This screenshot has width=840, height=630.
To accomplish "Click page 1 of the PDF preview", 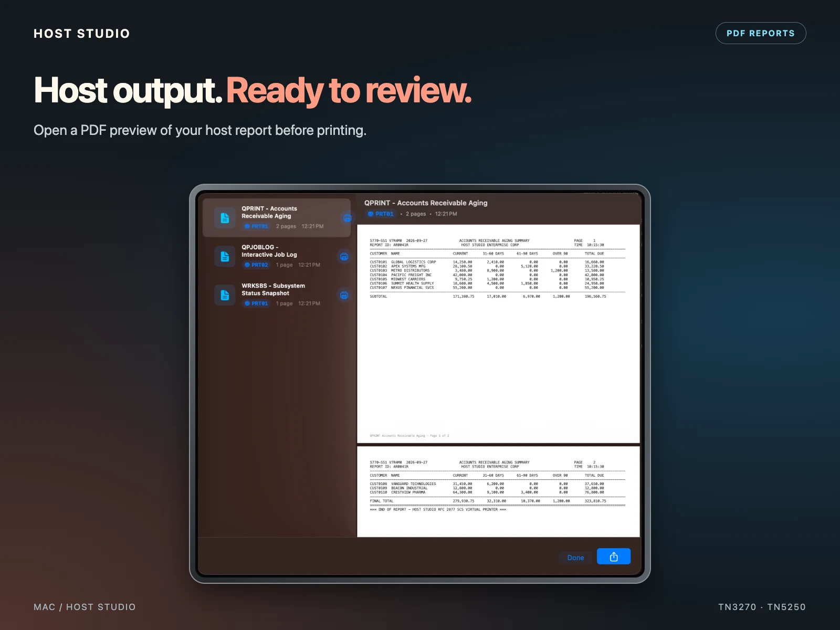I will pyautogui.click(x=498, y=334).
